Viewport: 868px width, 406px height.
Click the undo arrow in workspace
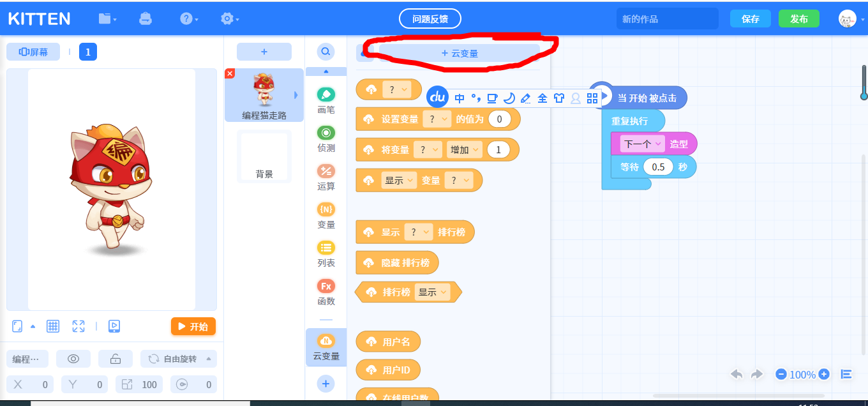(737, 374)
